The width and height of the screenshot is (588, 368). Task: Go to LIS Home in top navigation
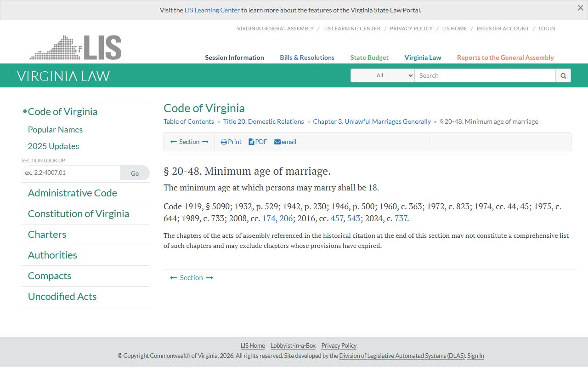[454, 29]
